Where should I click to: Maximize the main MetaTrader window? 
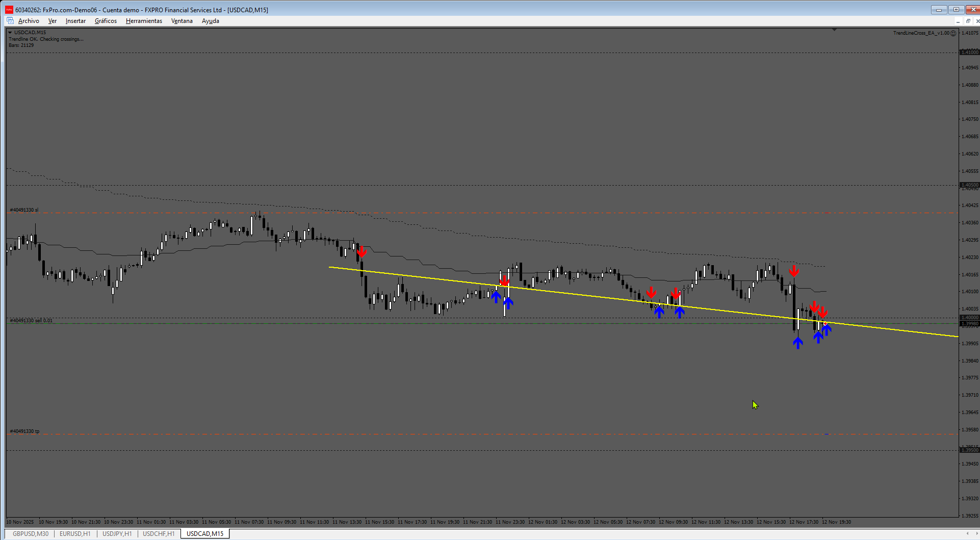click(956, 10)
